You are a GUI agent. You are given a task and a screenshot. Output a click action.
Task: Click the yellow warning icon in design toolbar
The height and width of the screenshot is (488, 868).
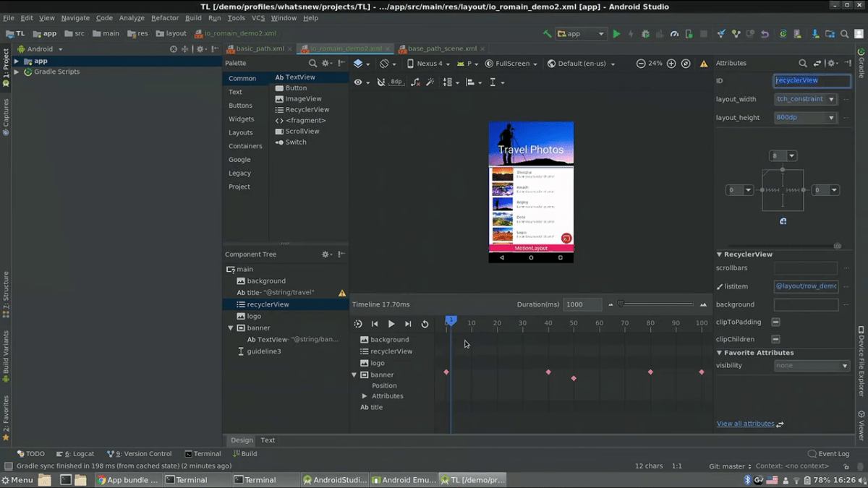click(704, 64)
